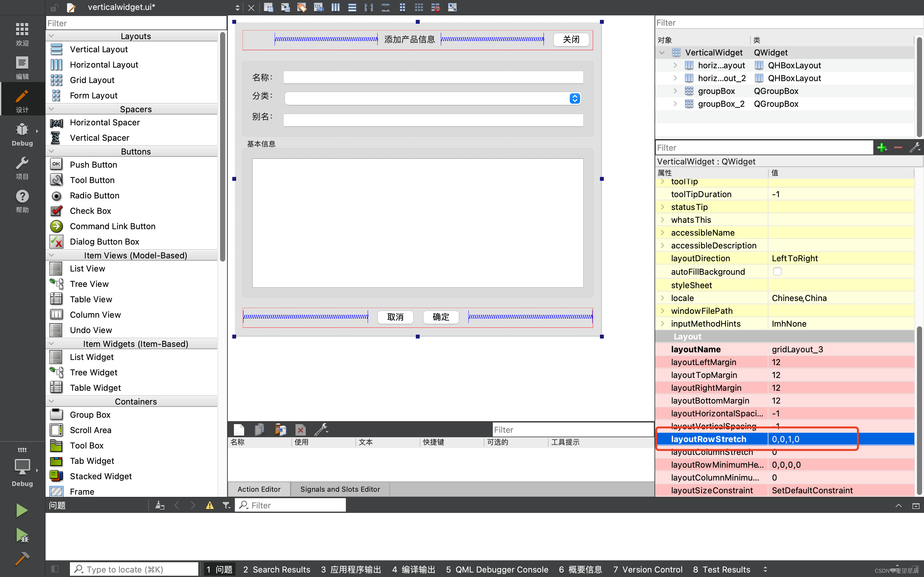924x577 pixels.
Task: Switch to Edit Signals/Slots mode
Action: [x=285, y=7]
